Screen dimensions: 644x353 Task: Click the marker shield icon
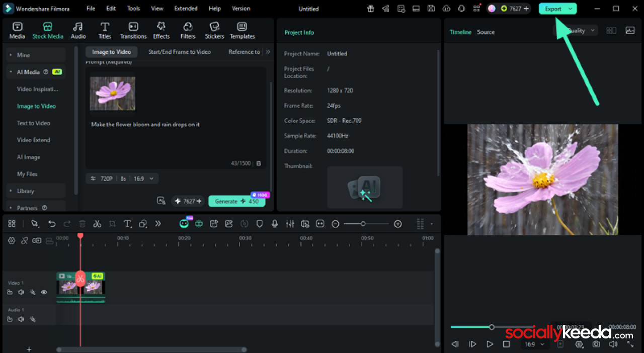(260, 224)
